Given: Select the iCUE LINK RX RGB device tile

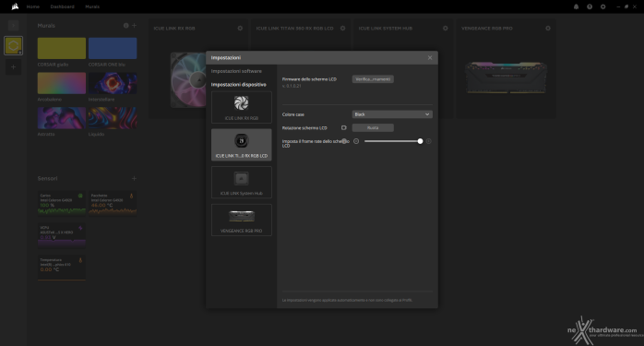Looking at the screenshot, I should 242,107.
